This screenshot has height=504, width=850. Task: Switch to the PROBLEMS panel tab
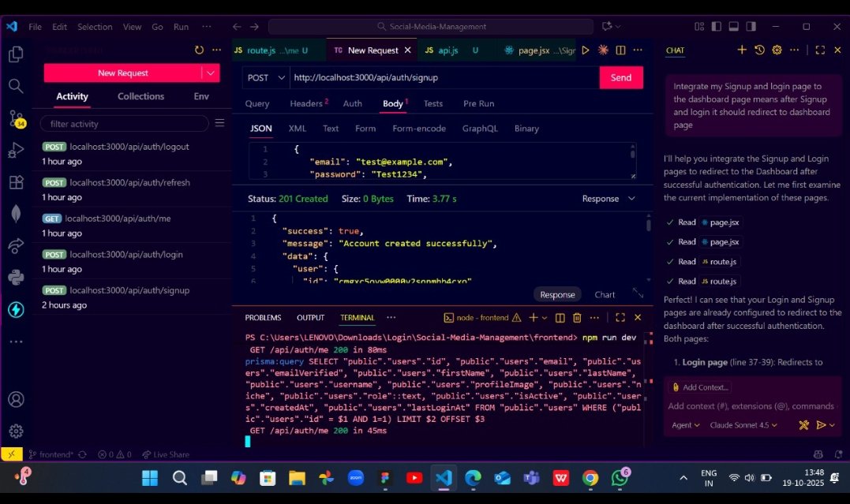(x=263, y=318)
